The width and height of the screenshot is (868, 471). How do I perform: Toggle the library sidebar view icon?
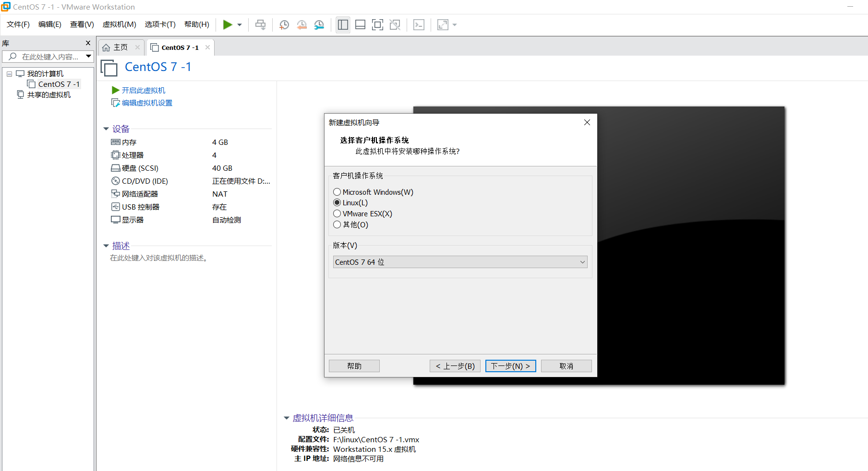343,24
